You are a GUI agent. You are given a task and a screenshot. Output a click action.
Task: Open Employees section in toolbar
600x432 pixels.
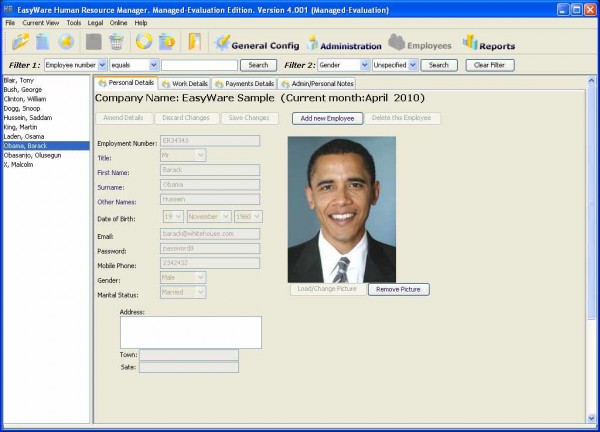(420, 43)
